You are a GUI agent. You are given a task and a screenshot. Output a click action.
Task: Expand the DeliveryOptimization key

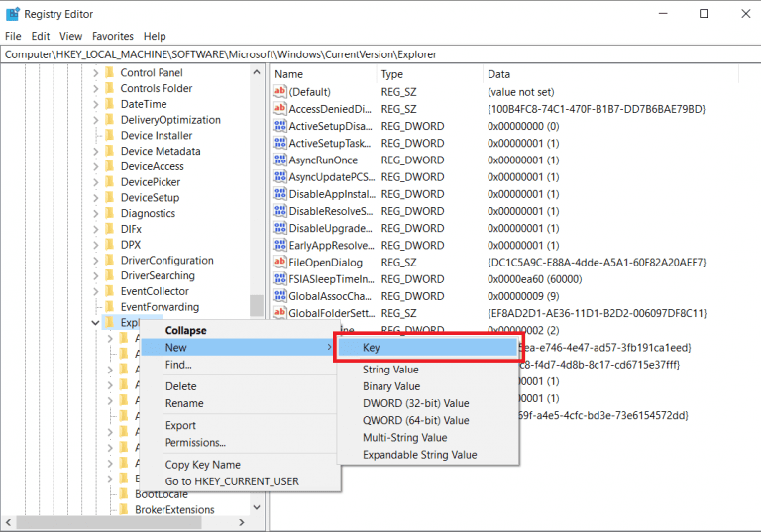pos(95,120)
